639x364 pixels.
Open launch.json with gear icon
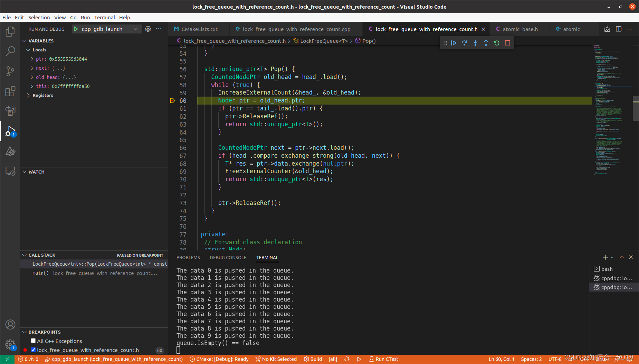pyautogui.click(x=148, y=29)
